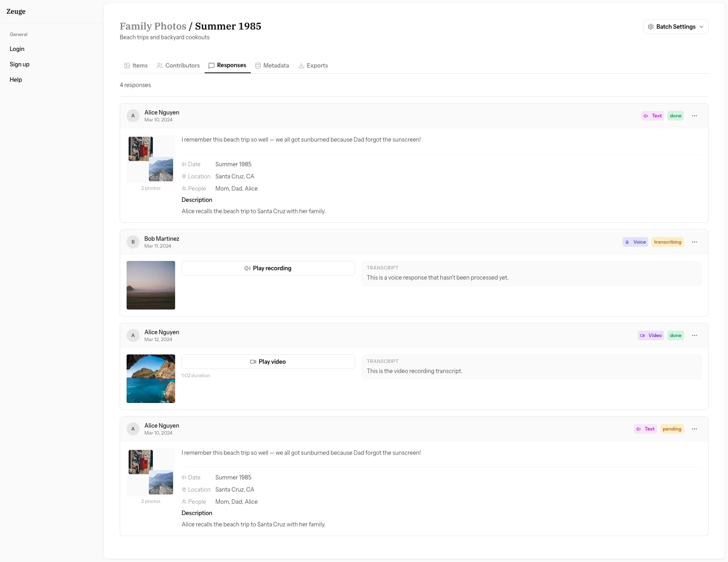728x562 pixels.
Task: Click the transcribing status badge
Action: click(667, 242)
